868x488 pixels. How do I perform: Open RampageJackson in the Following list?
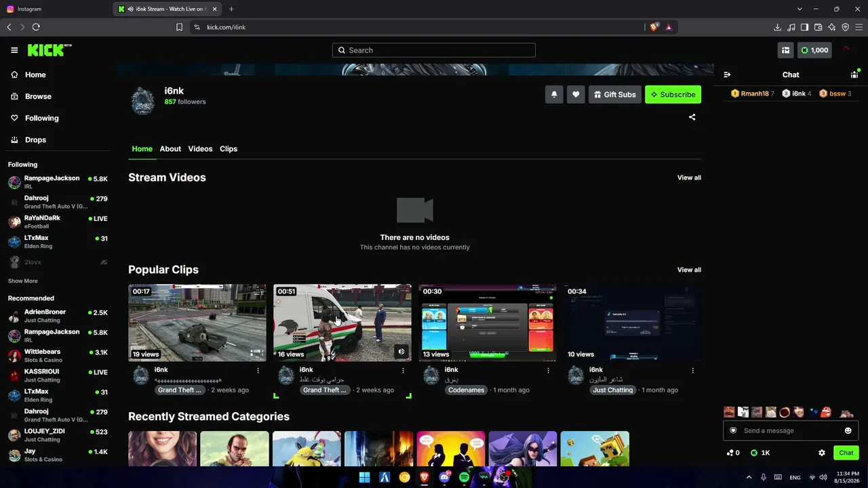58,182
